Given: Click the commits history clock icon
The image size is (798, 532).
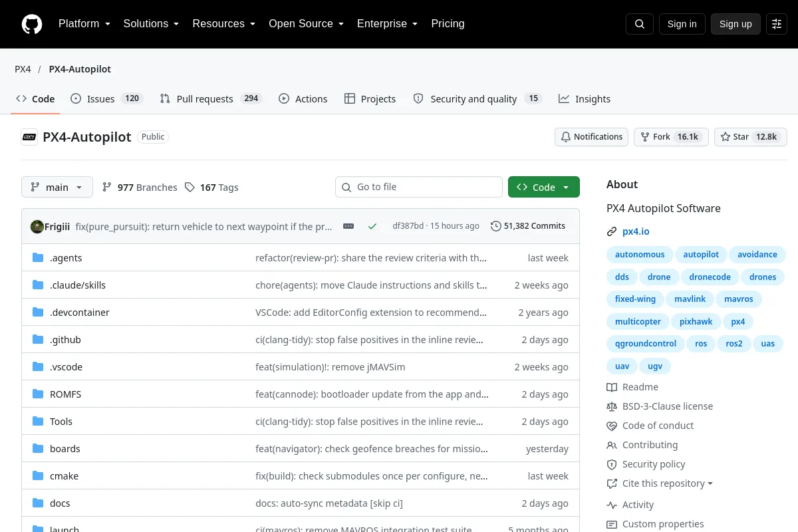Looking at the screenshot, I should click(496, 226).
